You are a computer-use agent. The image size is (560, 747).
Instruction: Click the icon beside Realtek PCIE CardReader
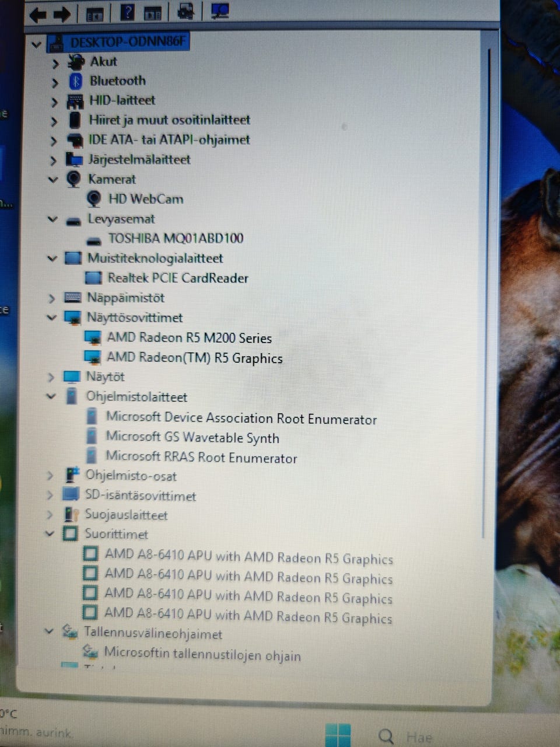click(x=93, y=278)
